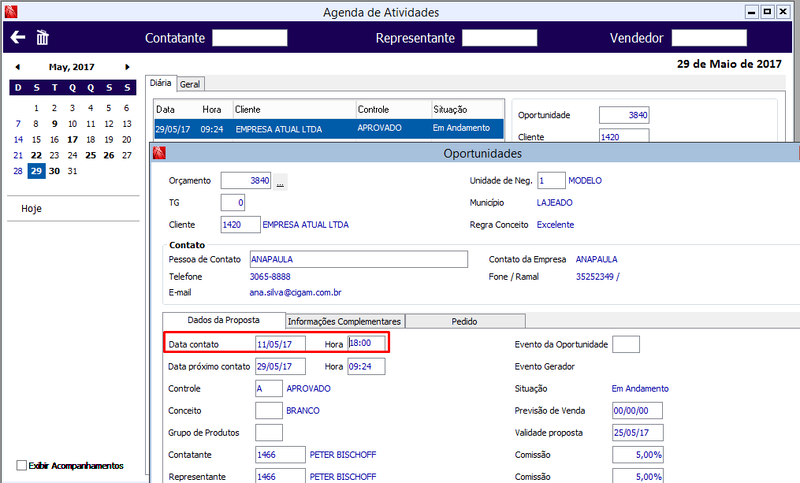Click the Agenda de Atividades app icon
The height and width of the screenshot is (483, 800).
coord(11,11)
